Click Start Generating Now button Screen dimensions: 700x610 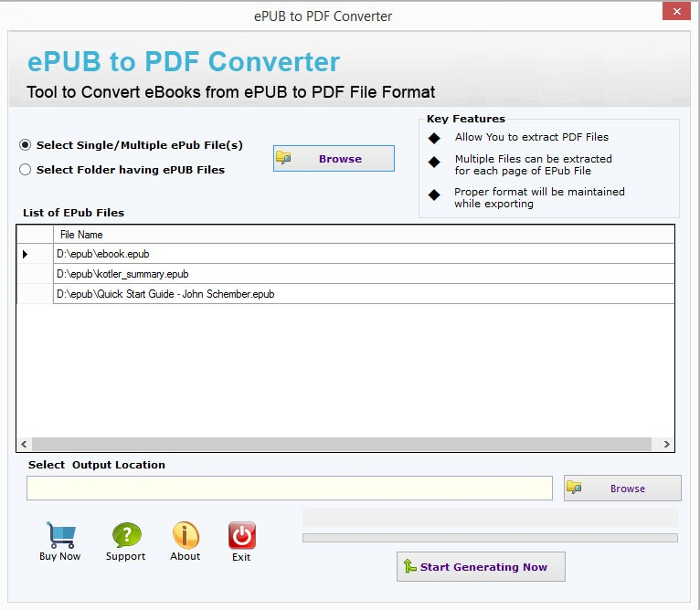pos(481,567)
